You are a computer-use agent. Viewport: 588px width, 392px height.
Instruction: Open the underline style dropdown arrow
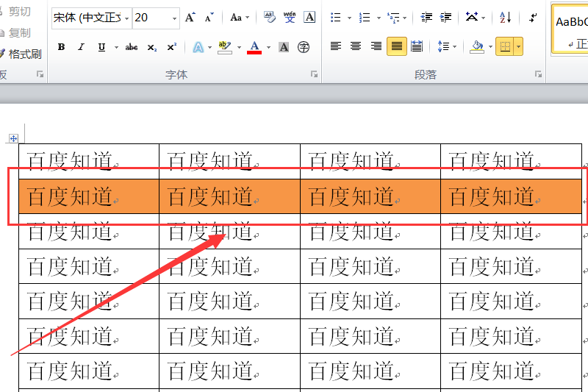(116, 47)
